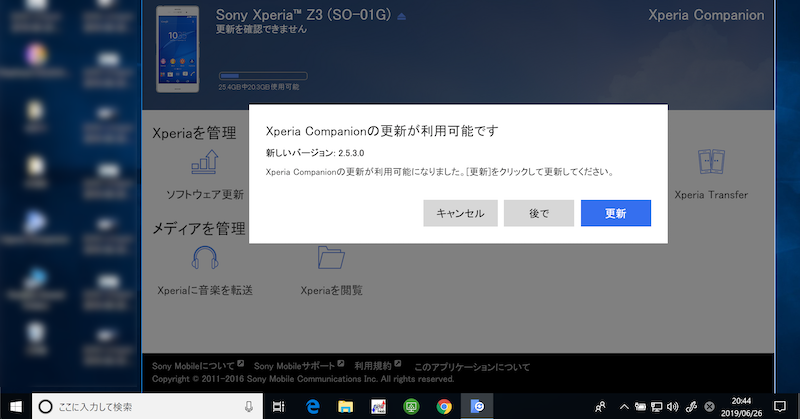
Task: Open ソフトウェア更新 software update icon
Action: 205,164
